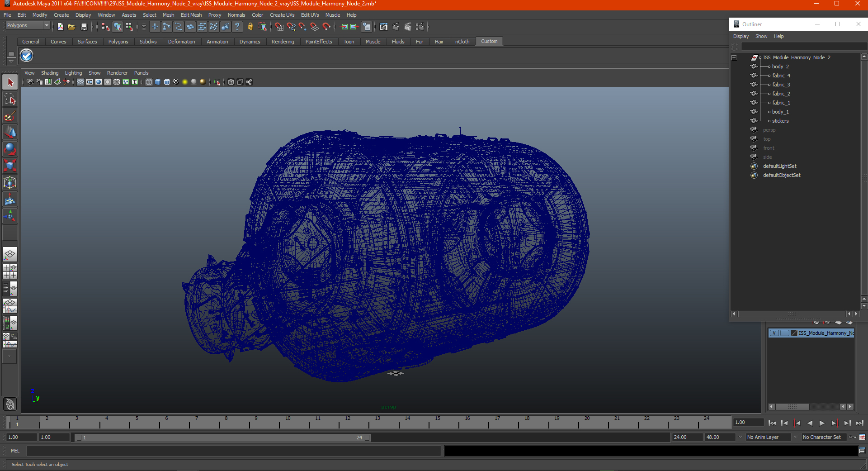The height and width of the screenshot is (471, 868).
Task: Open the No Character Set dropdown arrow
Action: pyautogui.click(x=796, y=437)
